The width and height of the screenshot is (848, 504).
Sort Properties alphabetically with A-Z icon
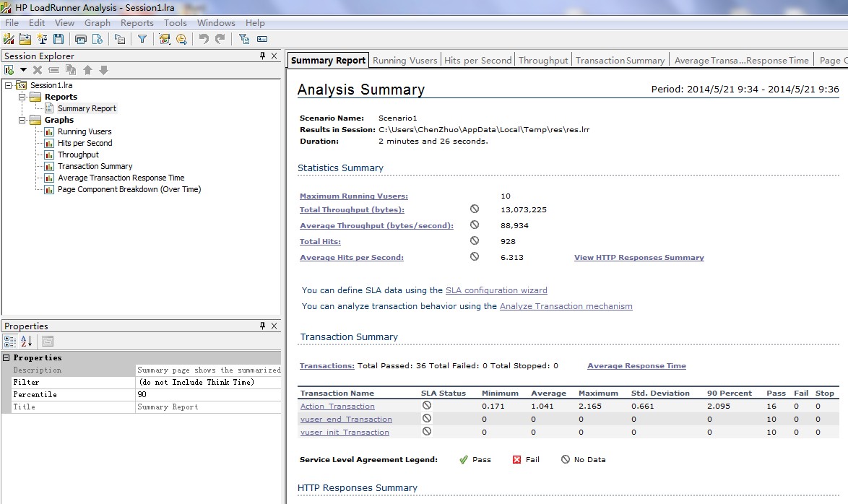[27, 342]
